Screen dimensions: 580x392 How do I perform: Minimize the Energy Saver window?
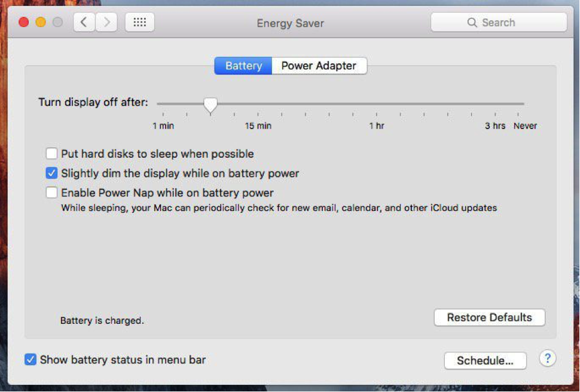41,23
